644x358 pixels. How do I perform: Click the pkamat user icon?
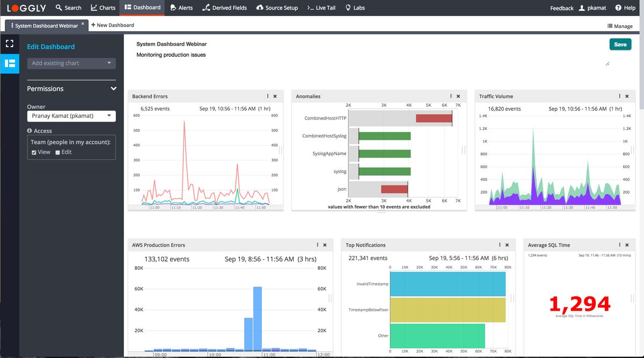click(581, 8)
